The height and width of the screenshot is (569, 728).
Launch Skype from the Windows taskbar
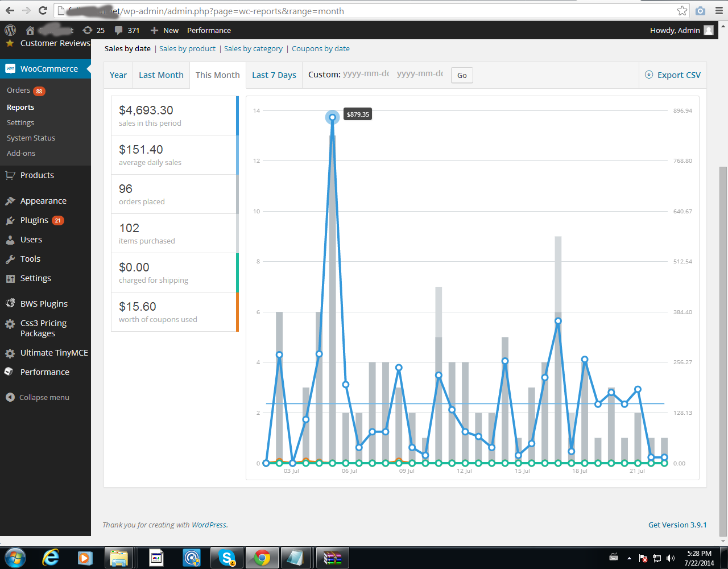tap(227, 558)
